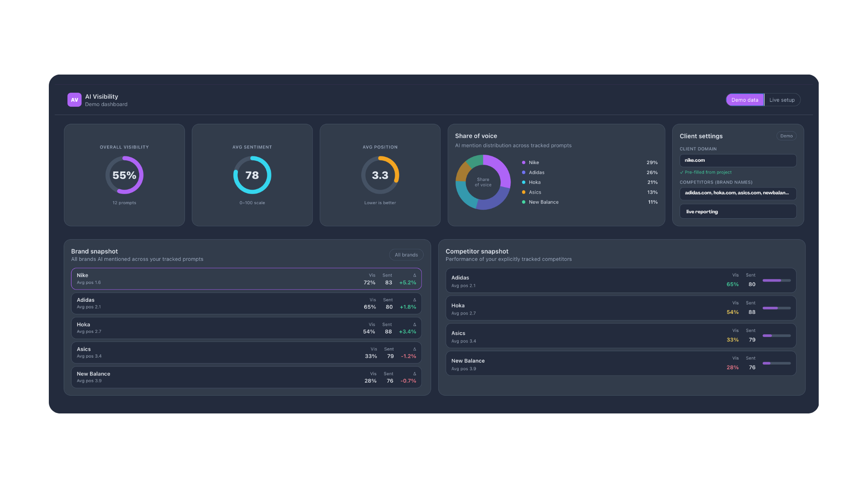Select the Adidas row in Brand snapshot
The image size is (868, 488).
[x=246, y=304]
